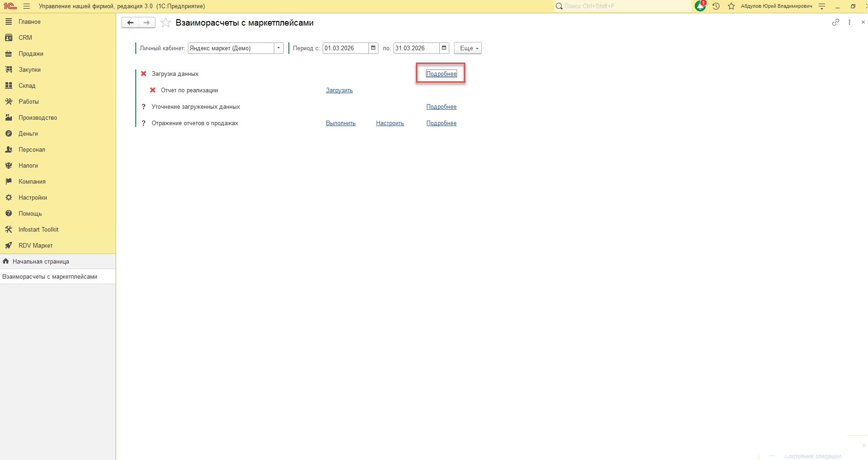This screenshot has width=868, height=460.
Task: Click Подробнее link for Загрузка данных
Action: click(442, 74)
